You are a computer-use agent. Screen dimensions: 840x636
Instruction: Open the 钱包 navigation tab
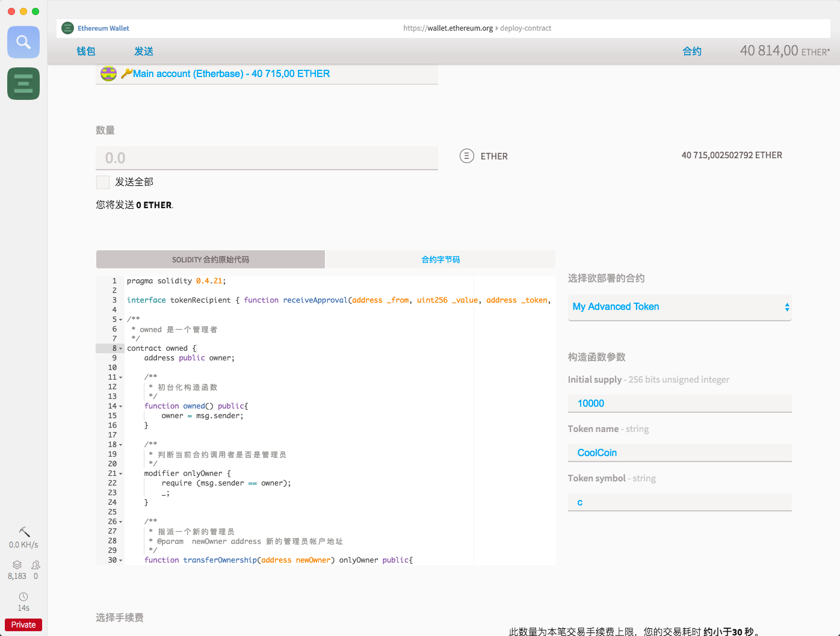coord(86,52)
